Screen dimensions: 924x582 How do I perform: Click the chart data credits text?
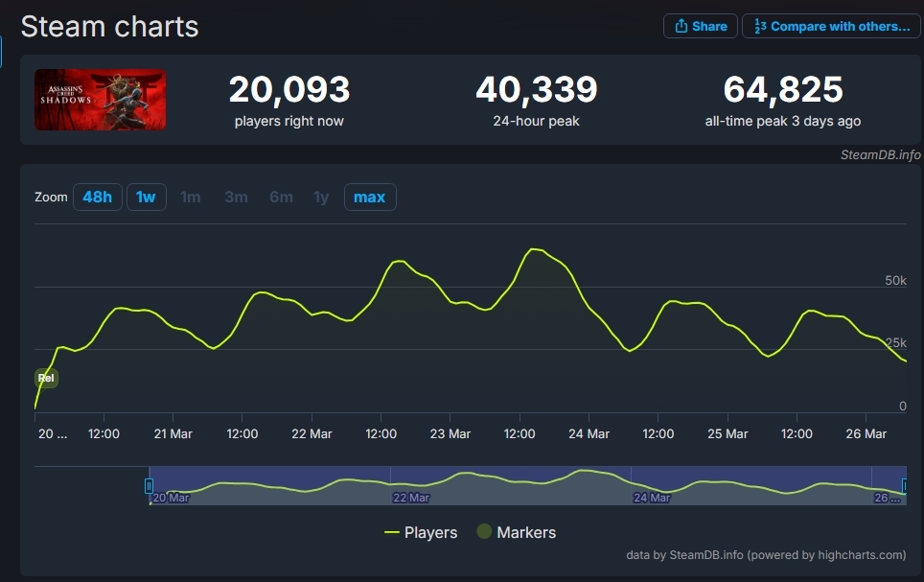(765, 554)
